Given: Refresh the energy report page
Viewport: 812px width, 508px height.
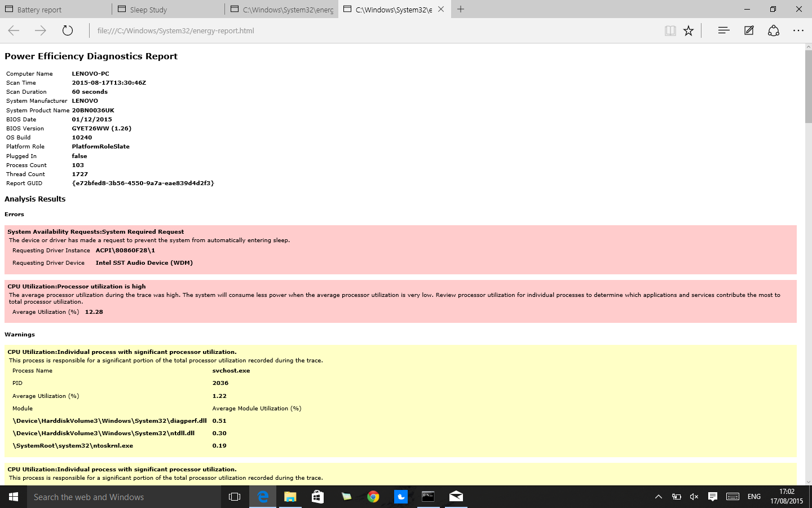Looking at the screenshot, I should (68, 30).
